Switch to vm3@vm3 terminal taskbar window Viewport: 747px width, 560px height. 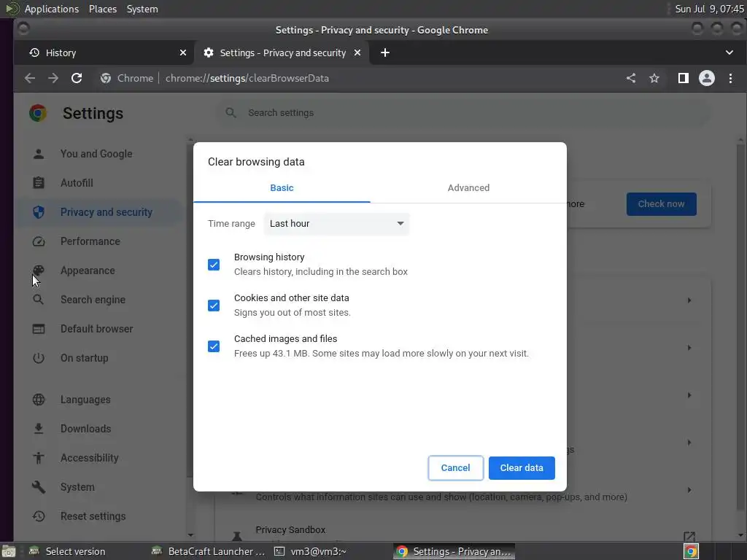pyautogui.click(x=311, y=551)
